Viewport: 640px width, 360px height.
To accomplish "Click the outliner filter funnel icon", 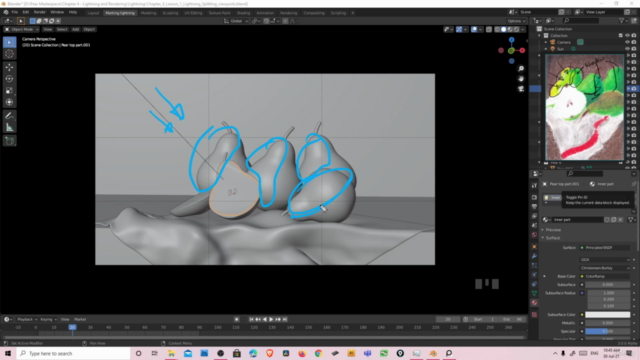I will coord(622,21).
